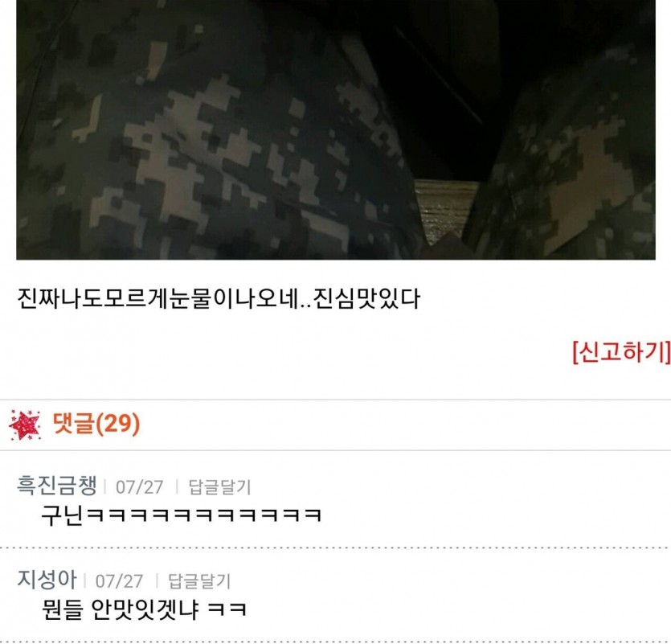This screenshot has height=644, width=671.
Task: Click the 구닌 word in the first comment
Action: [62, 515]
